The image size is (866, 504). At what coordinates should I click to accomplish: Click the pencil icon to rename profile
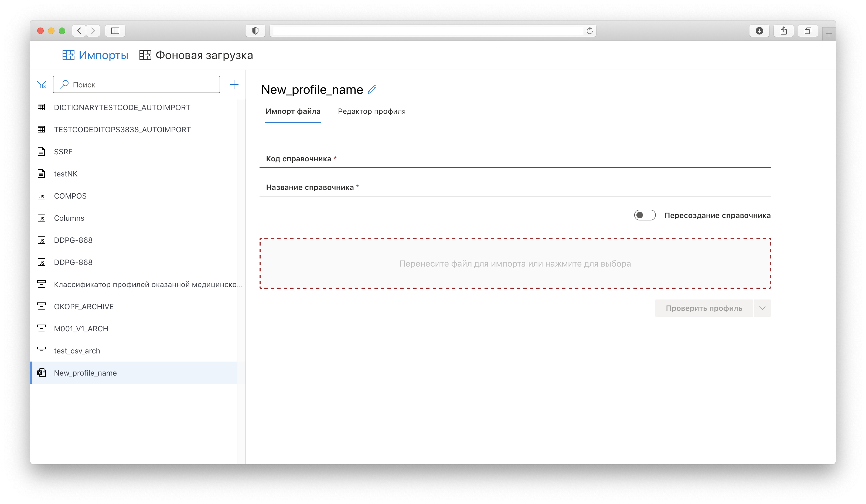click(372, 90)
